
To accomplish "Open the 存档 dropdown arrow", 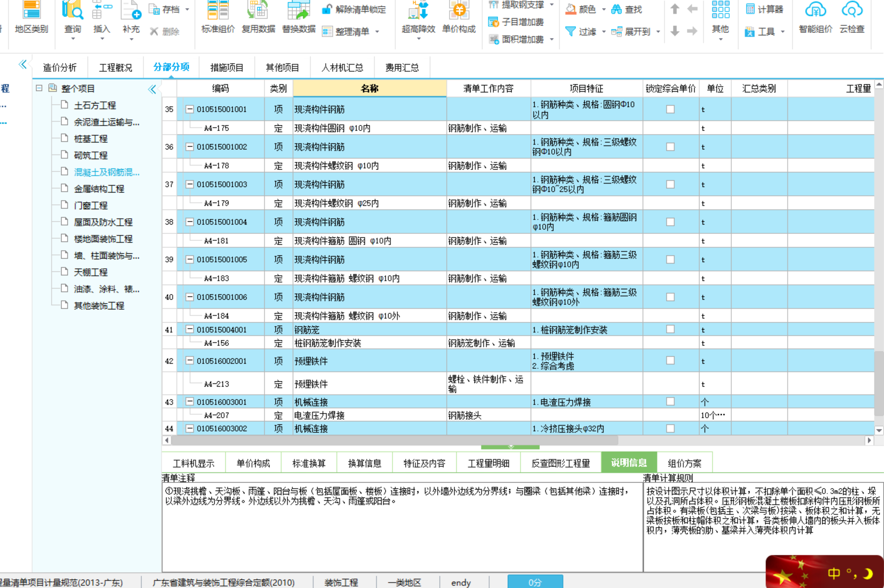I will coord(187,9).
